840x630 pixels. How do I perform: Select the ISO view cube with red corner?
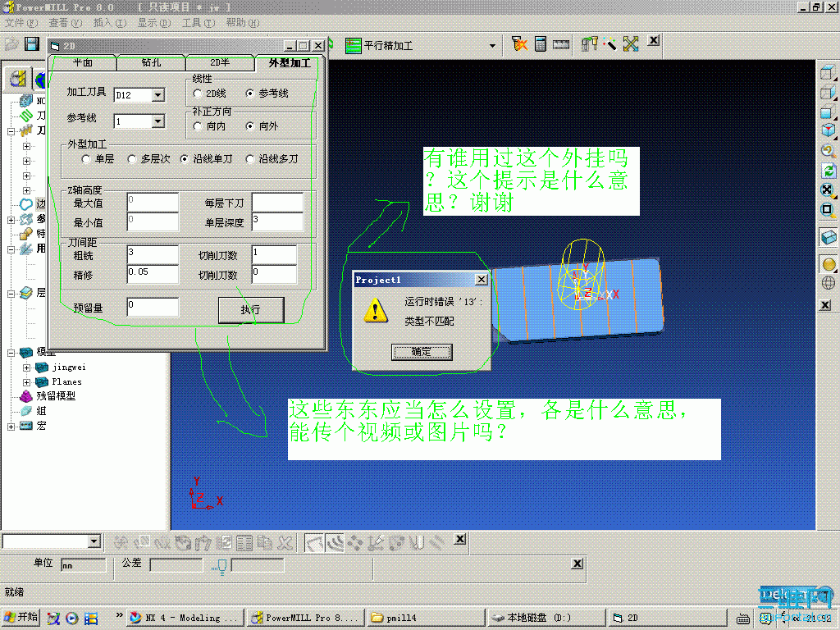tap(829, 130)
